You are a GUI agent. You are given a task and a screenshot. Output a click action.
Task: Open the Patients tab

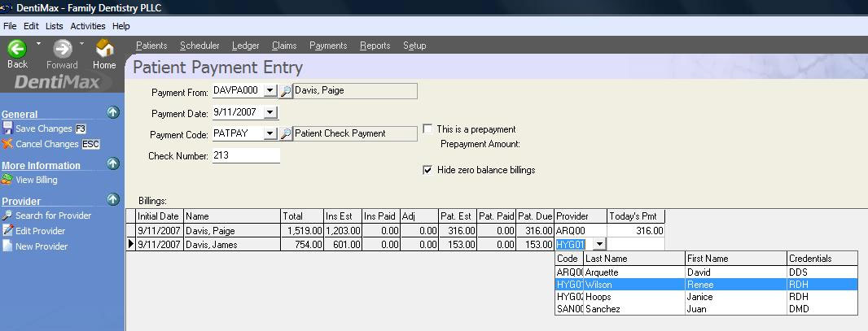coord(151,46)
